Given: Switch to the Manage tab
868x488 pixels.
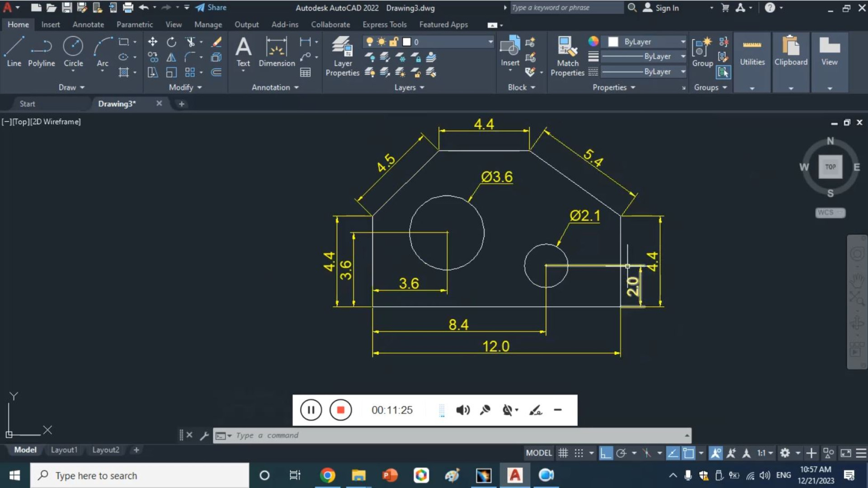Looking at the screenshot, I should tap(208, 24).
